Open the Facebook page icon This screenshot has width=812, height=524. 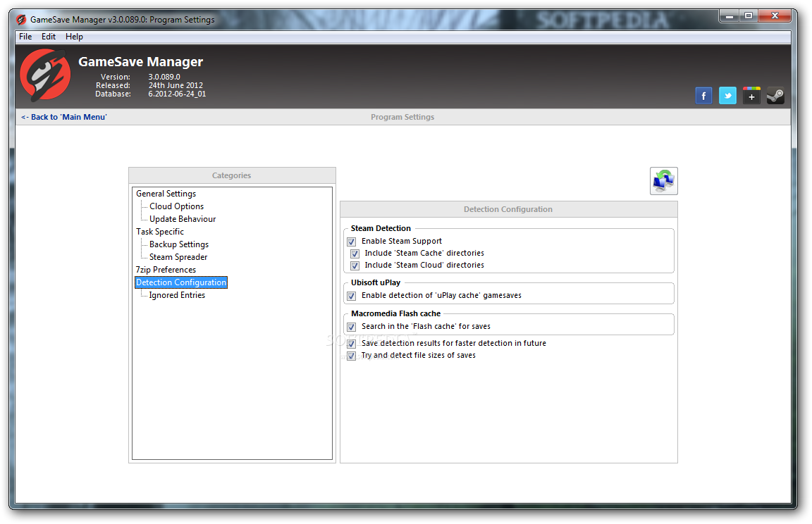(x=703, y=96)
